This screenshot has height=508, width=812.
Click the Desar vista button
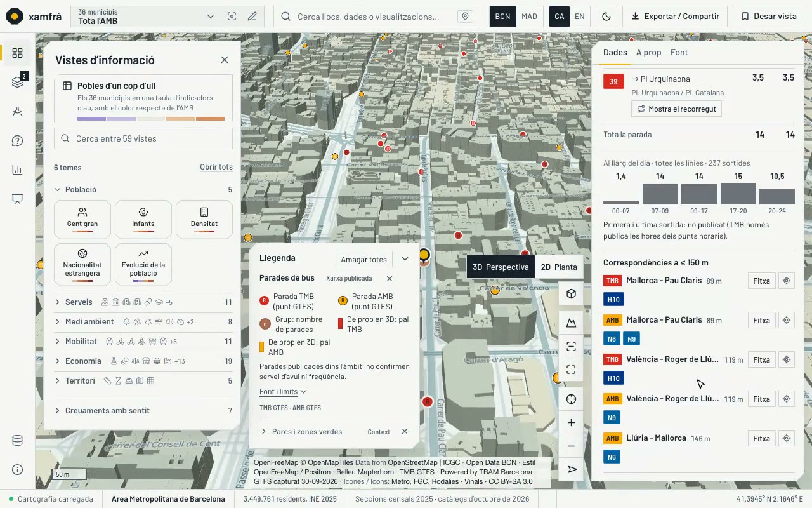(x=768, y=17)
